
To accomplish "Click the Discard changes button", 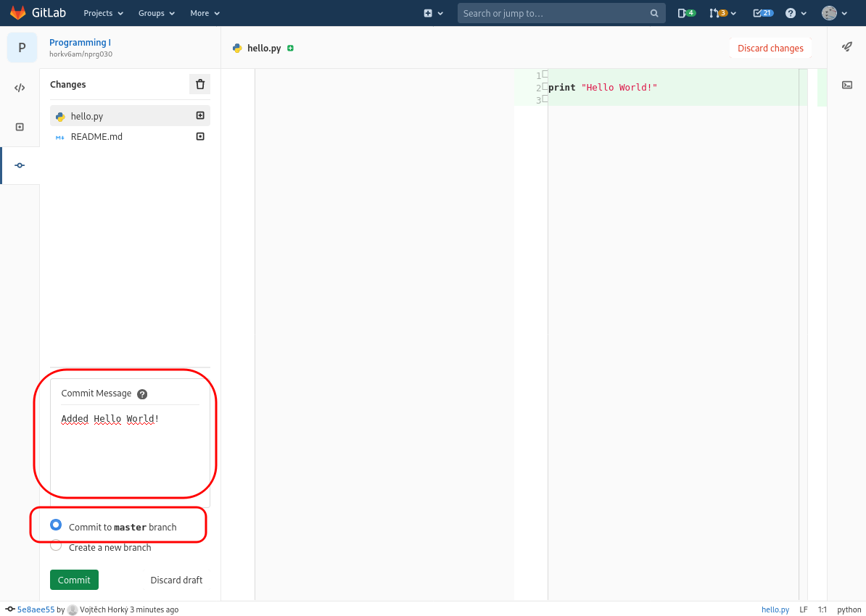I will [x=770, y=49].
